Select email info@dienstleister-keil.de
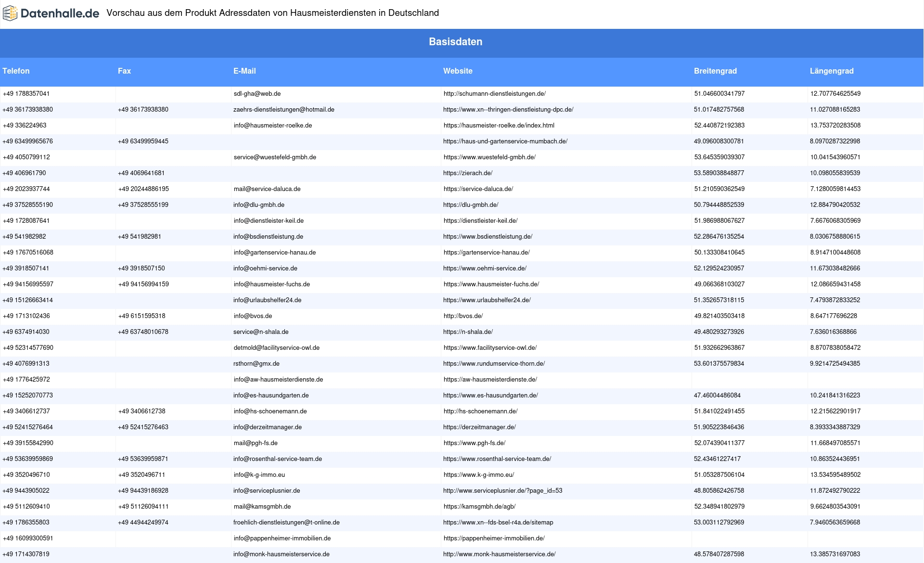 269,221
